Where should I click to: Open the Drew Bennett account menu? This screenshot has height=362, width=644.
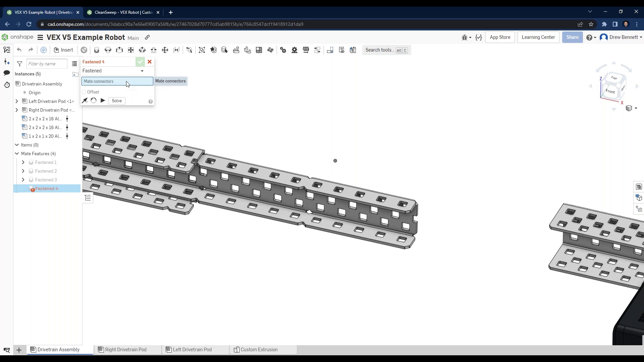pos(621,37)
